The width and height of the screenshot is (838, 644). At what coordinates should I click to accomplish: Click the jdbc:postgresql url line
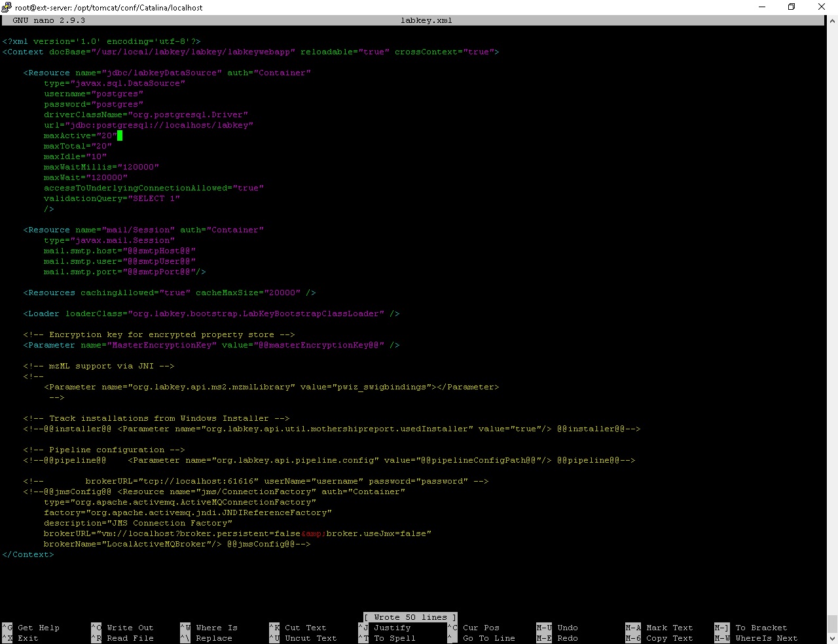coord(149,125)
